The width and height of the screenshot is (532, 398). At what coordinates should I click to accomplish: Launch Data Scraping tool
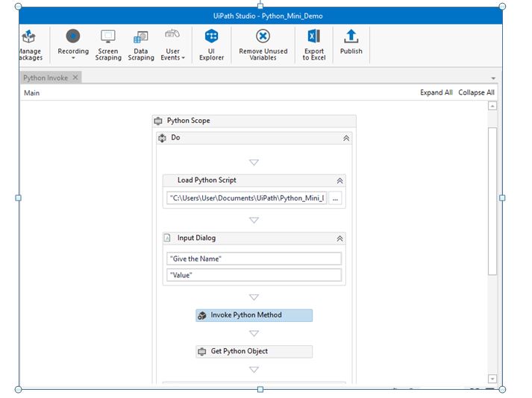pos(141,45)
